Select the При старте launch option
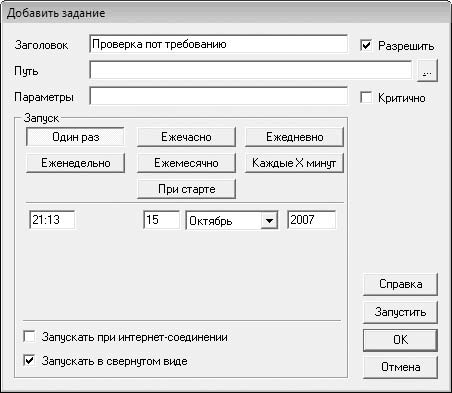 tap(186, 189)
